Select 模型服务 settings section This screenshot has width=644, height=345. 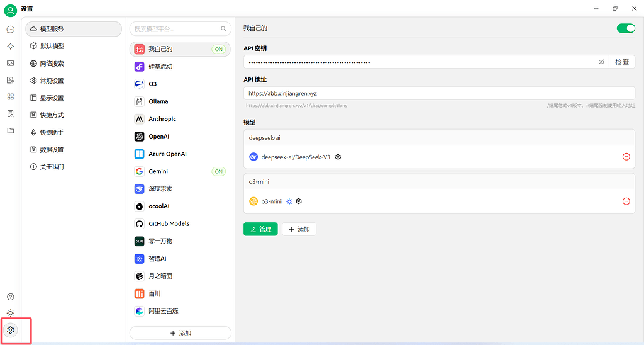(x=74, y=29)
